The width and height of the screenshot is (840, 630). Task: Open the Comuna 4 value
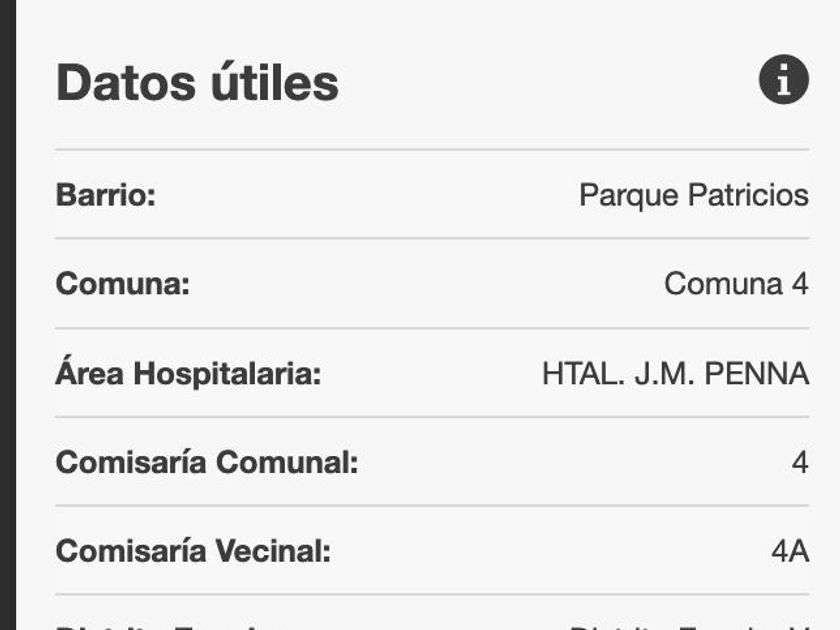click(735, 284)
